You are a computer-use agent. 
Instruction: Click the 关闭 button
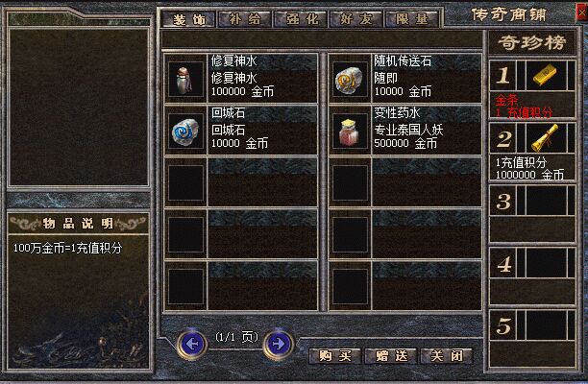point(447,355)
